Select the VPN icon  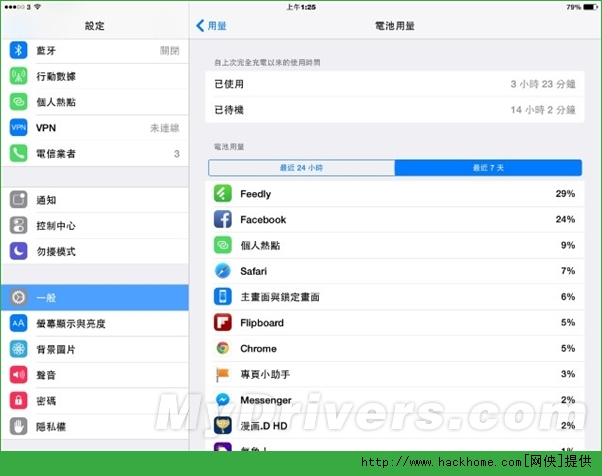[x=18, y=127]
